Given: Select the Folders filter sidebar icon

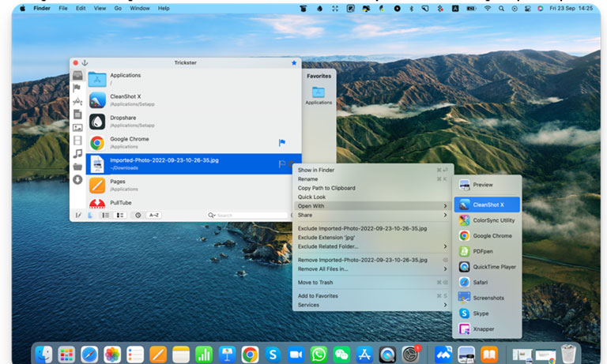Looking at the screenshot, I should click(x=77, y=167).
